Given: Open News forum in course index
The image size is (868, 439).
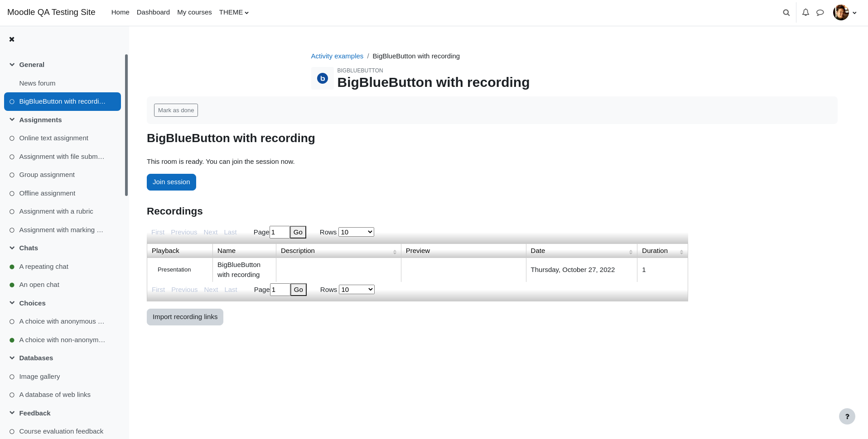Looking at the screenshot, I should point(37,83).
